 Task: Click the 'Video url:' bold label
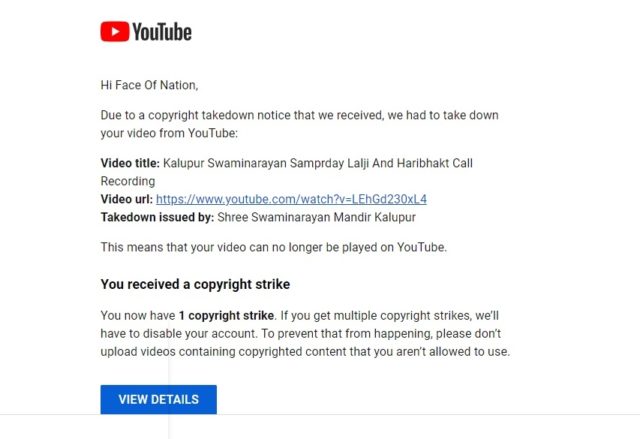point(127,199)
